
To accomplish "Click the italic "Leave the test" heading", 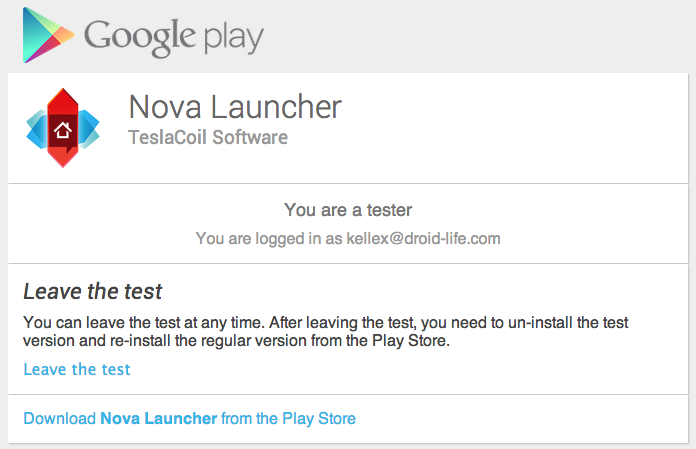I will 92,292.
